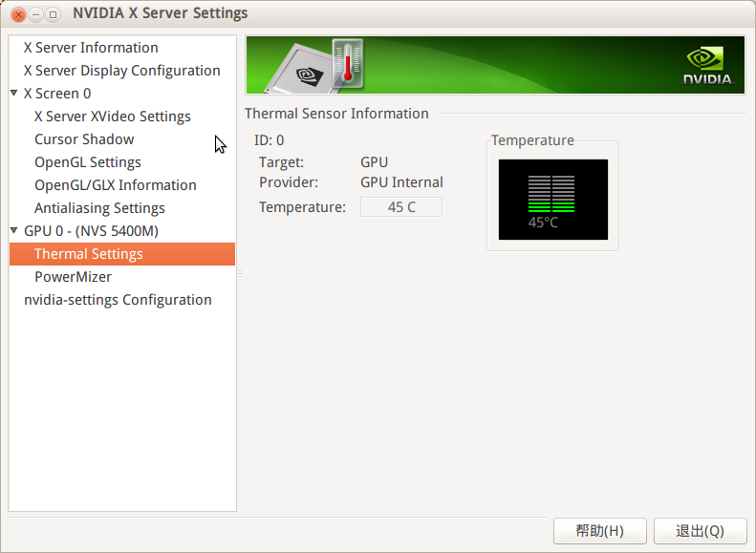Open X Server XVideo Settings
756x553 pixels.
113,117
